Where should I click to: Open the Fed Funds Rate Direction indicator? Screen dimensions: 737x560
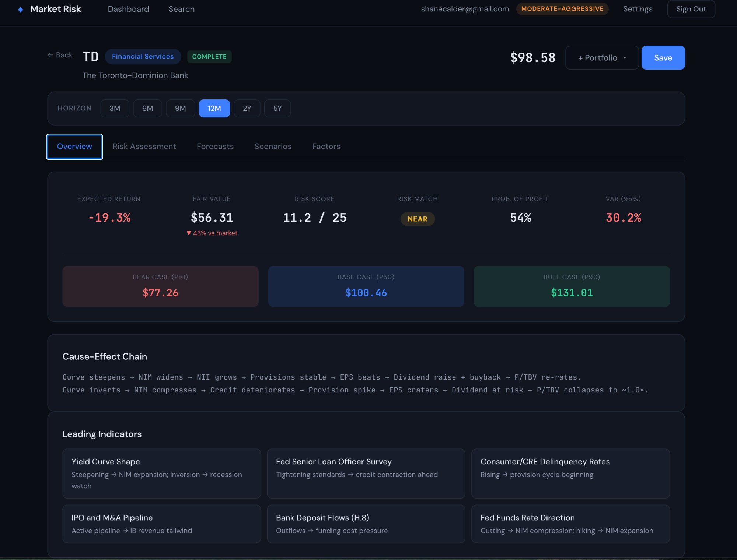[x=570, y=524]
